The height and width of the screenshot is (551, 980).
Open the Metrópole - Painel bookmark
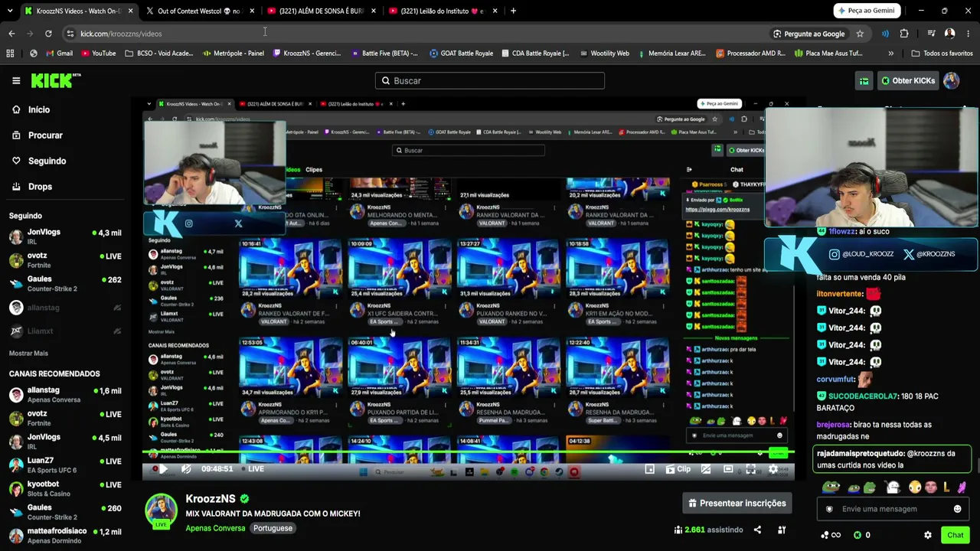[x=234, y=54]
